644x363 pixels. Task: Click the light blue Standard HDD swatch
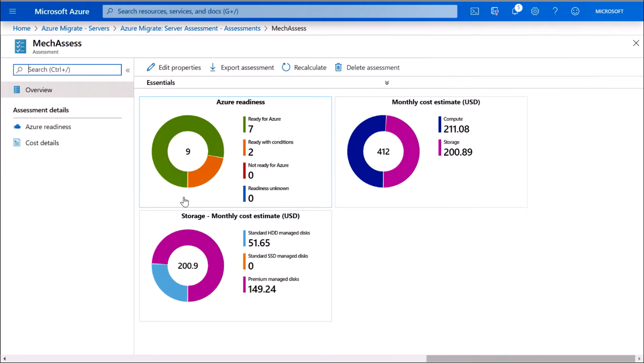(245, 238)
